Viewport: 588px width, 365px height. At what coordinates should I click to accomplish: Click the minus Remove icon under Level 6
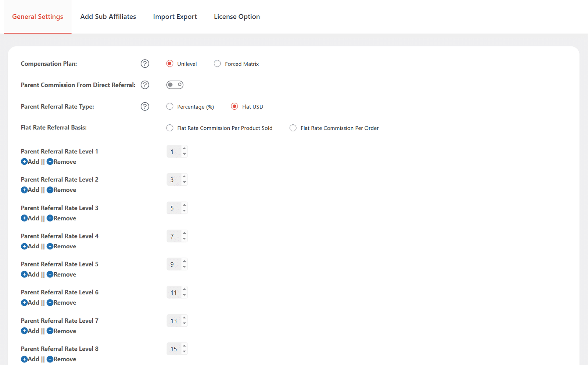click(x=50, y=302)
